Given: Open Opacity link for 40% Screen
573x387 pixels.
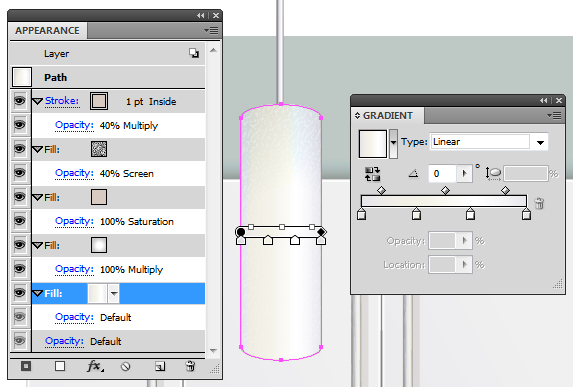Looking at the screenshot, I should [74, 173].
